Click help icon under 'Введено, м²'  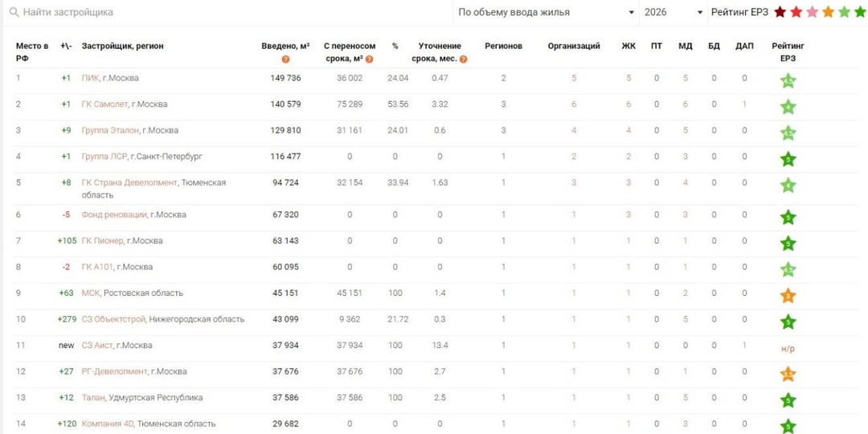[285, 59]
